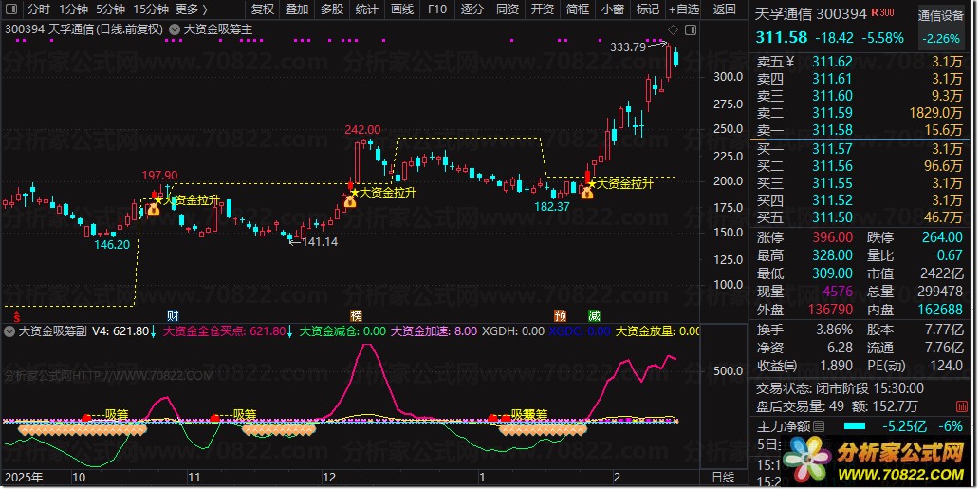Click the 大资金加速: 8.00 indicator readout

tap(434, 331)
